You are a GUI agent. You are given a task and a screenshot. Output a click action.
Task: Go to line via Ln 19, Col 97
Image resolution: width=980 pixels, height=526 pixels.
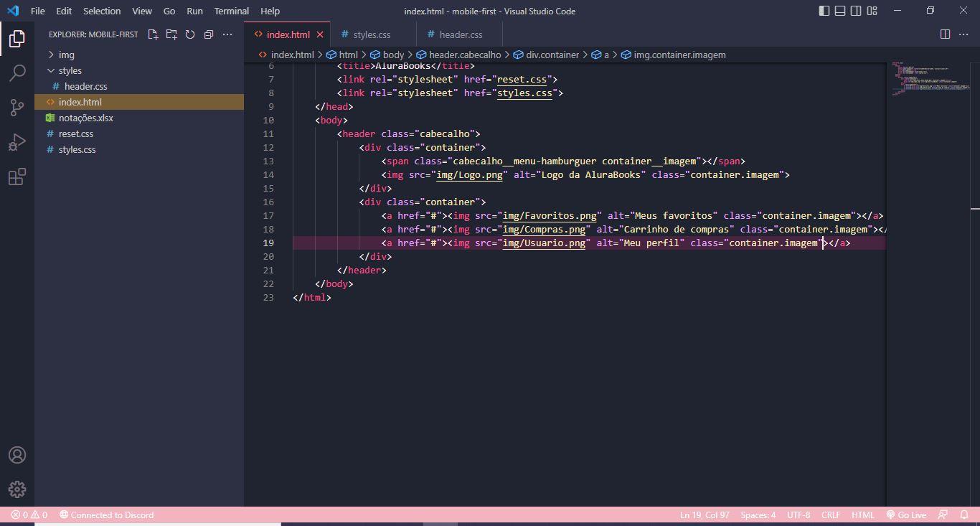(704, 515)
